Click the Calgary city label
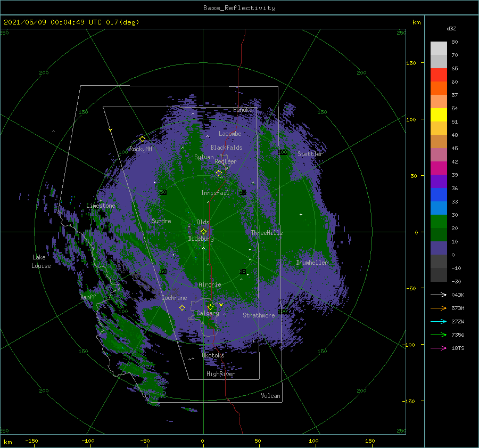 [208, 313]
